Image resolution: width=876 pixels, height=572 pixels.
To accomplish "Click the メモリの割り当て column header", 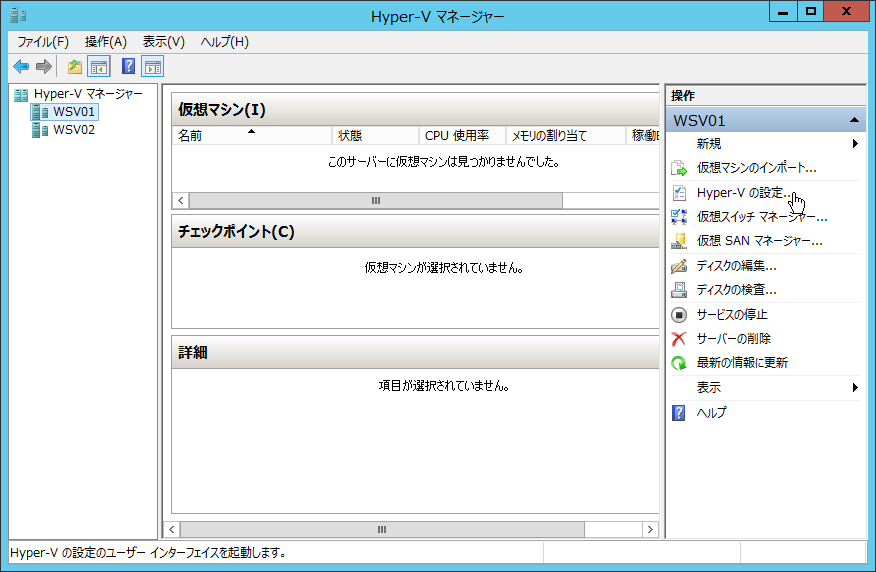I will coord(565,136).
